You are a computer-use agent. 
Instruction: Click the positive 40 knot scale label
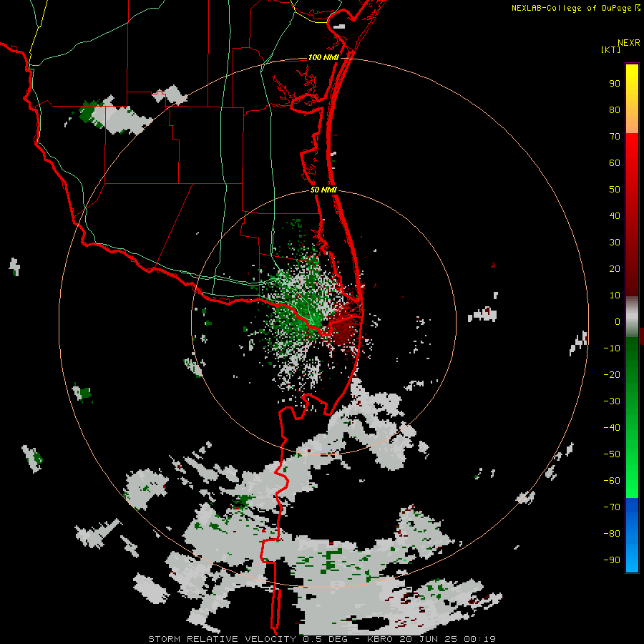[615, 216]
